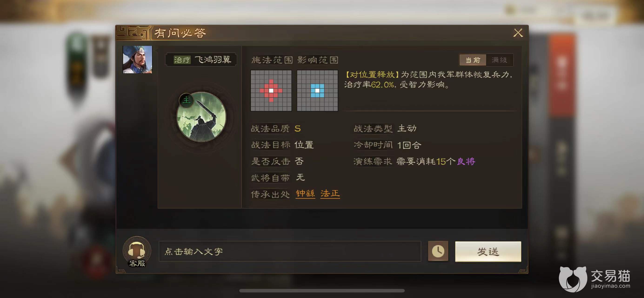Tap the 有问必答 dialog title

(x=180, y=33)
